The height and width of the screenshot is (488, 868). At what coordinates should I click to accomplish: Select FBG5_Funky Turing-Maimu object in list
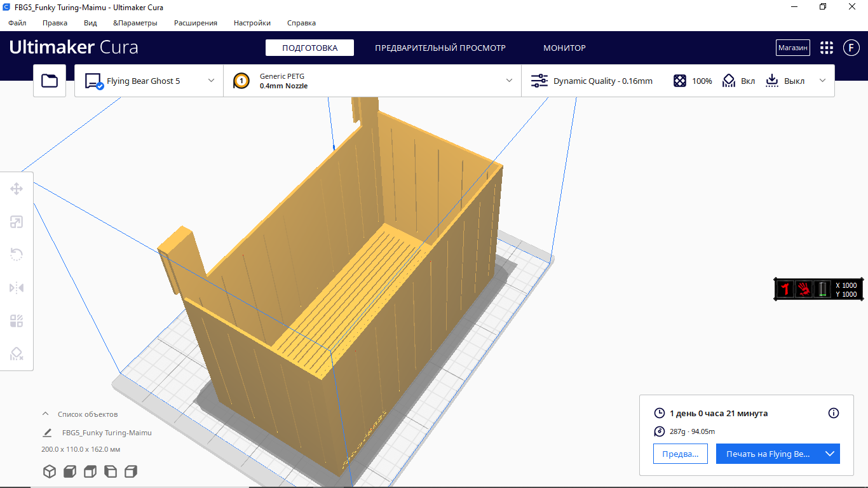107,433
